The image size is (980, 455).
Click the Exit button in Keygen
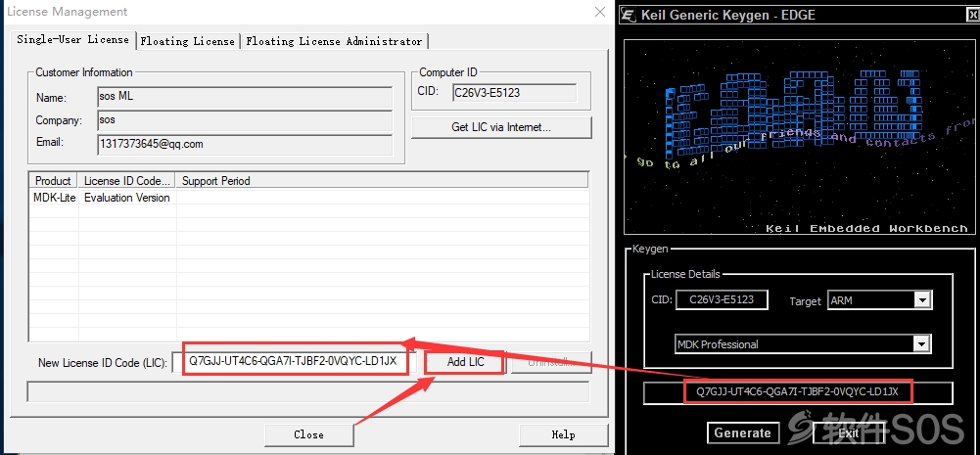[x=849, y=432]
